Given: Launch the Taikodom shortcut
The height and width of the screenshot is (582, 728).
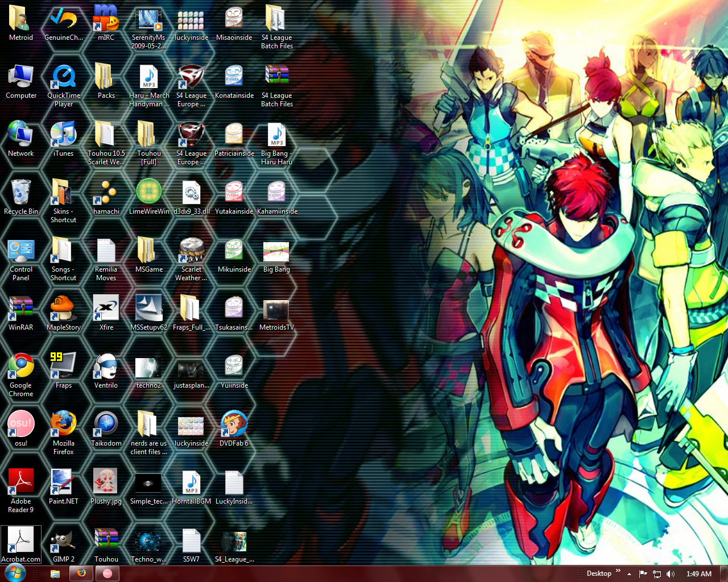Looking at the screenshot, I should point(106,429).
